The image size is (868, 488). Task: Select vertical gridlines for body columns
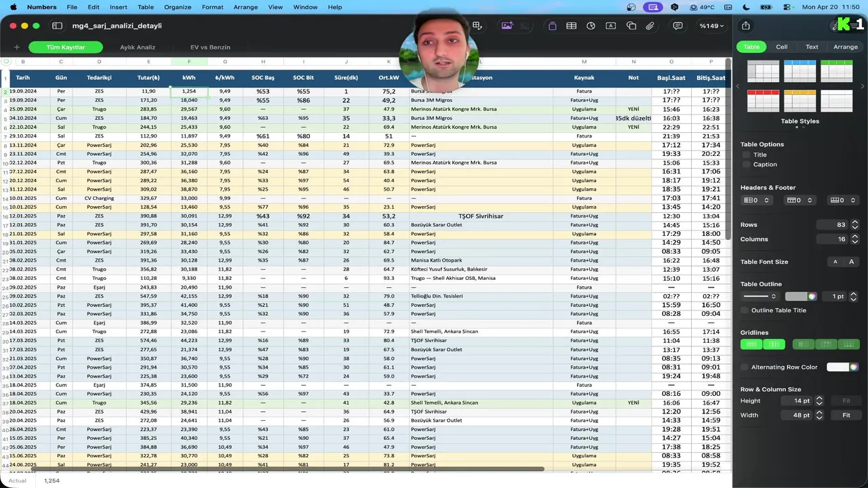[x=774, y=344]
